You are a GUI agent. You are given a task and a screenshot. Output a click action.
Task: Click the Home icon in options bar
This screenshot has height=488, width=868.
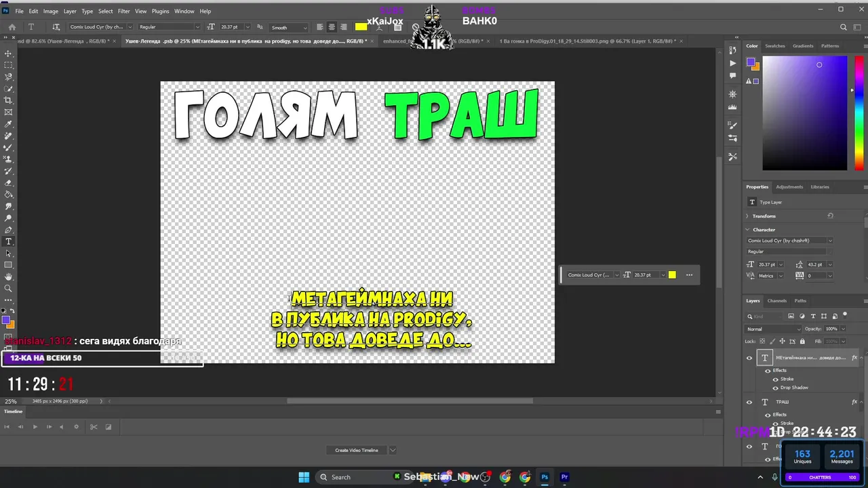(x=12, y=27)
